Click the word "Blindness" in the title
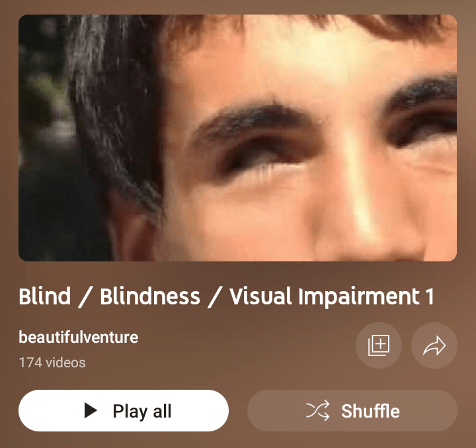This screenshot has height=448, width=476. 150,296
